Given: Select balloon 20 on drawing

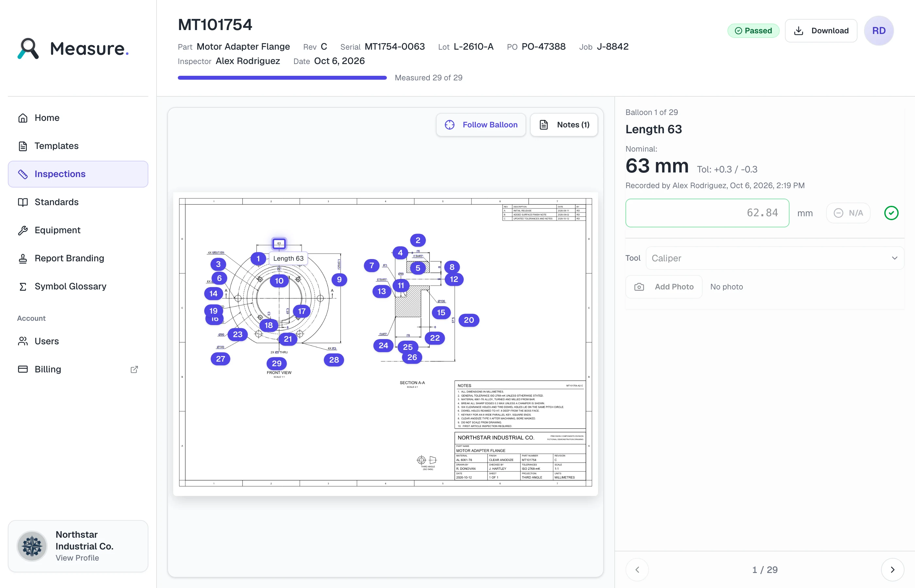Looking at the screenshot, I should click(469, 320).
